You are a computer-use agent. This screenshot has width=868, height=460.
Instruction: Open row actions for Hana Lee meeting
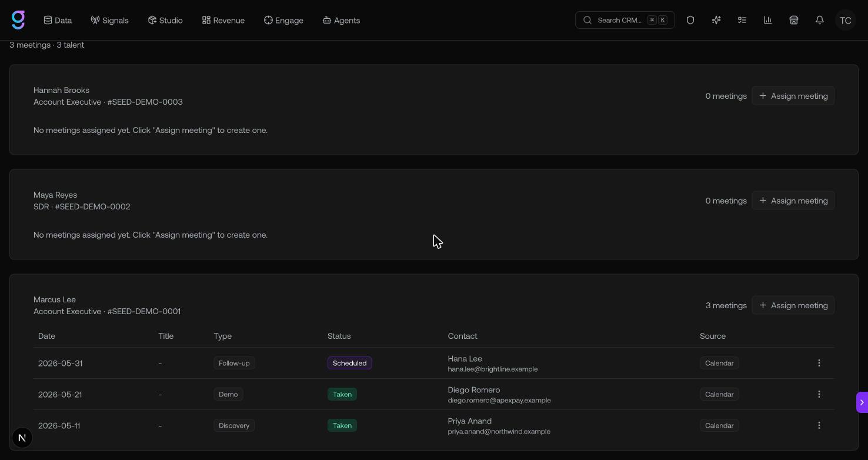(x=819, y=363)
